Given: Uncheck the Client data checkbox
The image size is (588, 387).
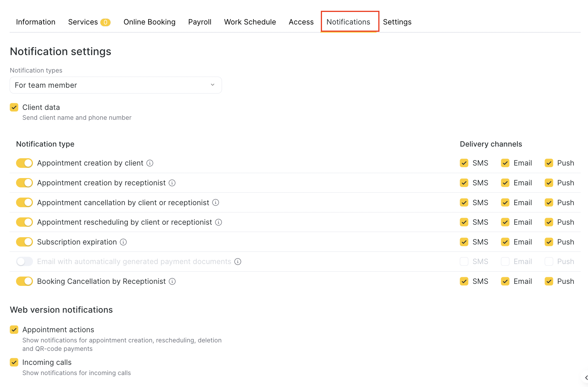Looking at the screenshot, I should [14, 107].
